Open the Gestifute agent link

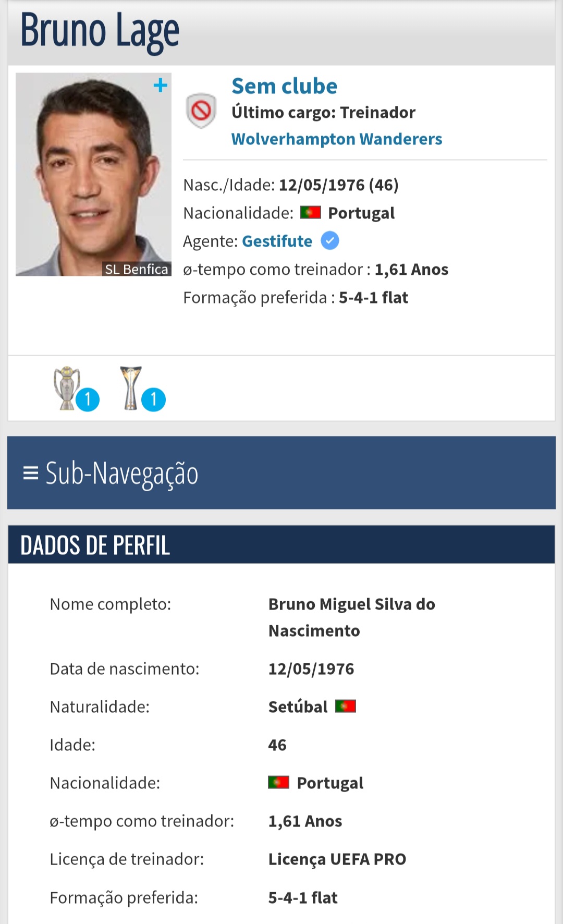tap(277, 241)
